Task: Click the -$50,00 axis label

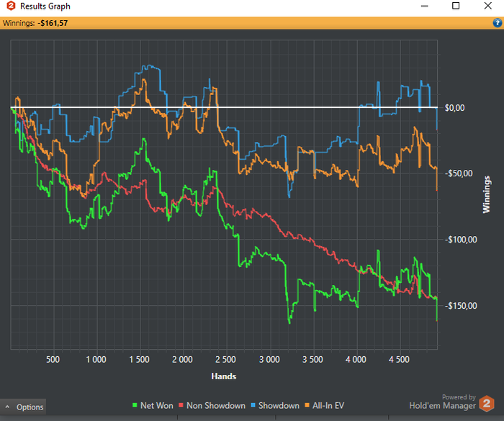Action: coord(459,173)
